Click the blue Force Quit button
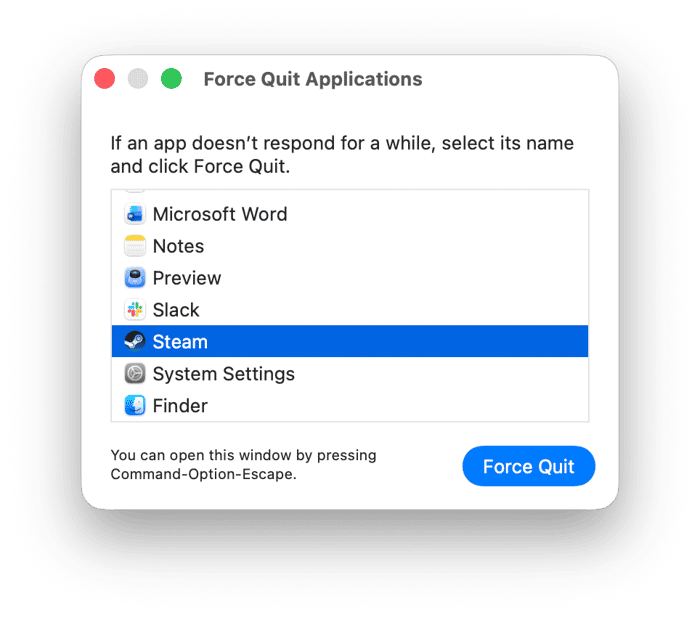This screenshot has width=700, height=617. (529, 466)
